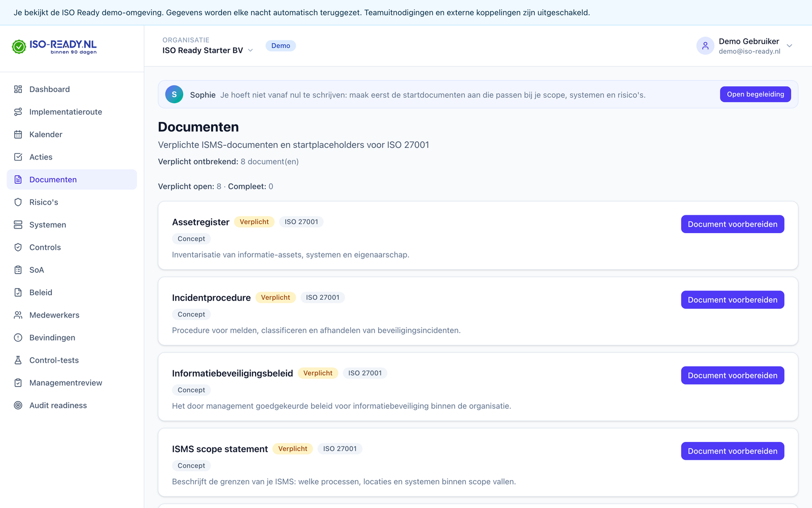Click the Risico's shield icon
The image size is (812, 508).
pos(18,202)
